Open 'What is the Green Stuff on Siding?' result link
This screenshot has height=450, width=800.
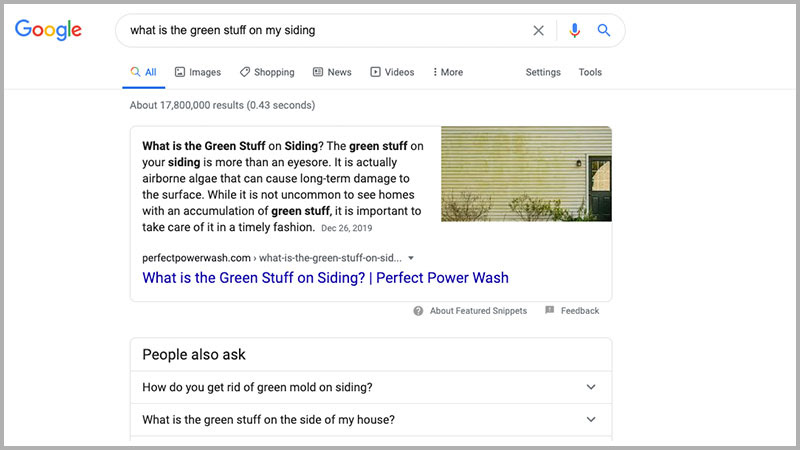326,278
